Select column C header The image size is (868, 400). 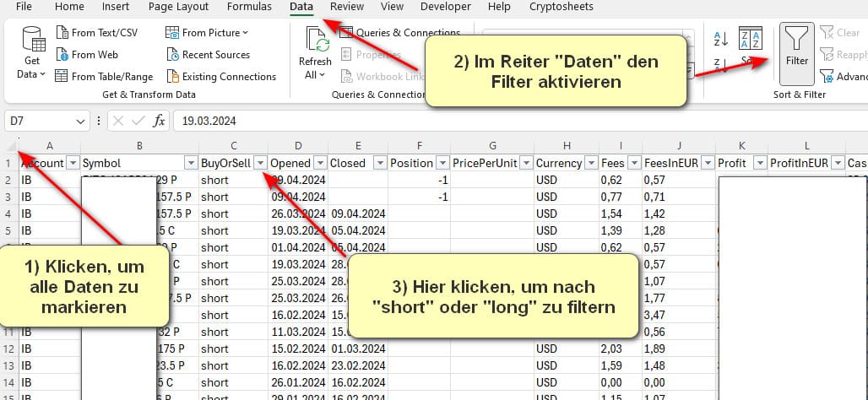coord(234,146)
